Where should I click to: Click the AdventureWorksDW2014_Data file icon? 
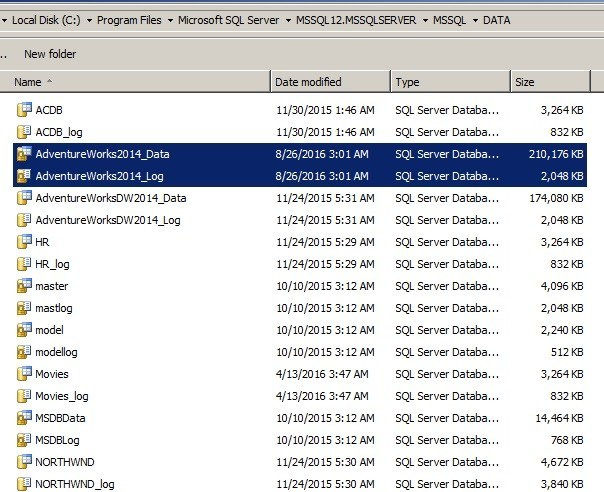[24, 198]
